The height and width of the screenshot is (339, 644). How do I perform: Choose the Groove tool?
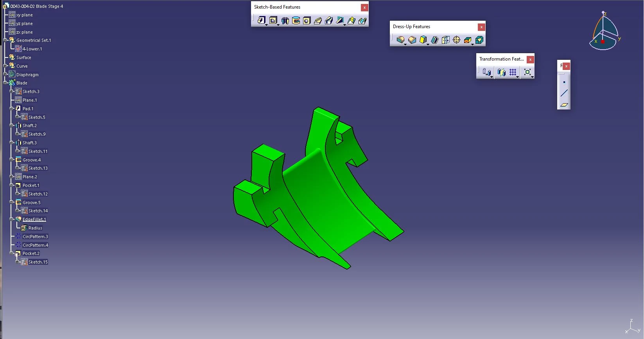tap(296, 21)
